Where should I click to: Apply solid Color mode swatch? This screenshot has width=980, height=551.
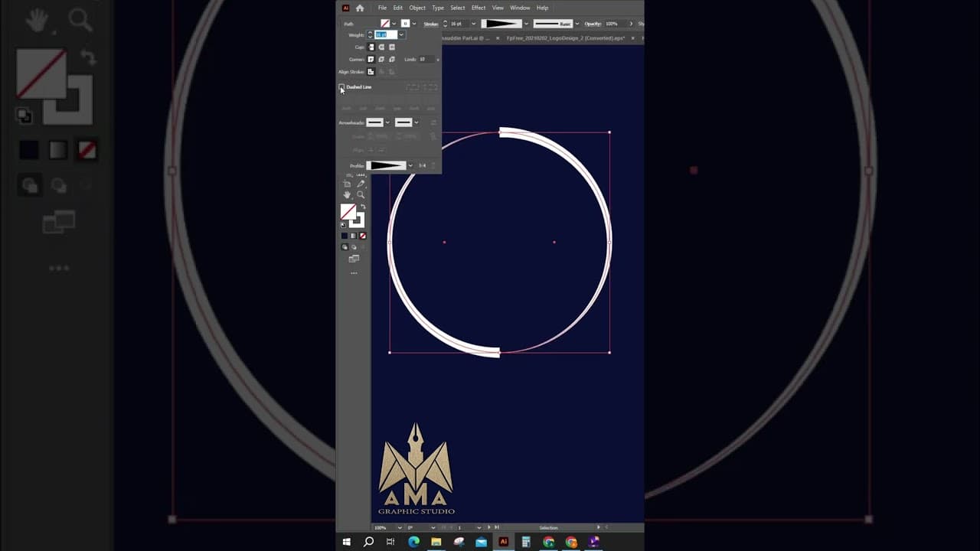pos(345,236)
